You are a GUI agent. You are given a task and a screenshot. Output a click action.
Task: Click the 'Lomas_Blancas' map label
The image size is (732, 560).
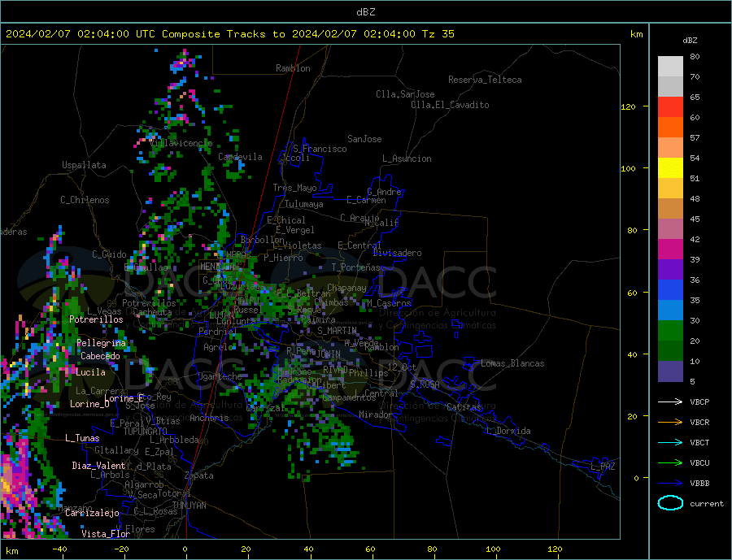click(512, 363)
